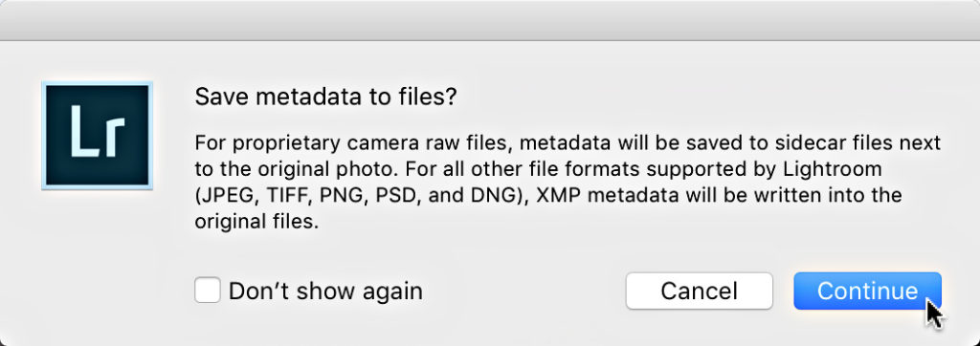
Task: Click the word Continue on blue button
Action: point(867,291)
